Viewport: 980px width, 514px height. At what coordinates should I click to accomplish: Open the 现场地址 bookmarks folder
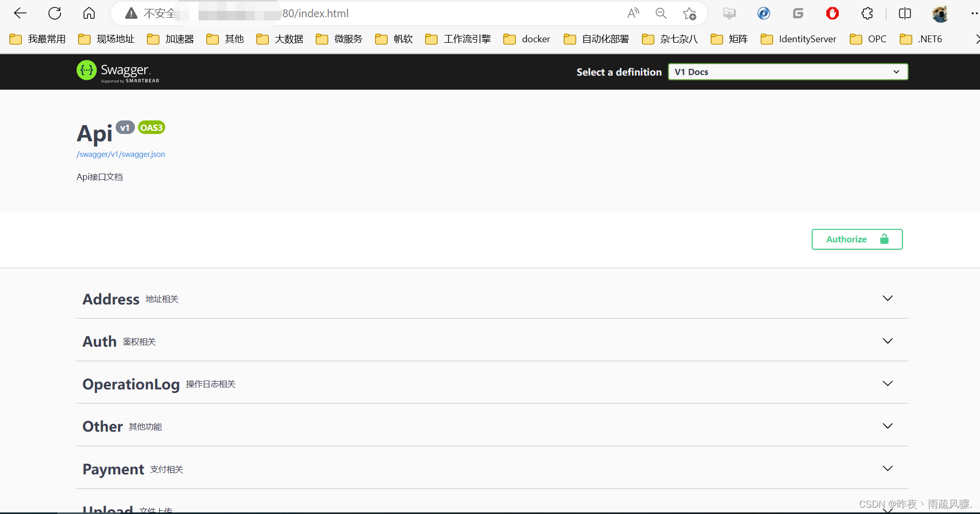[x=106, y=39]
